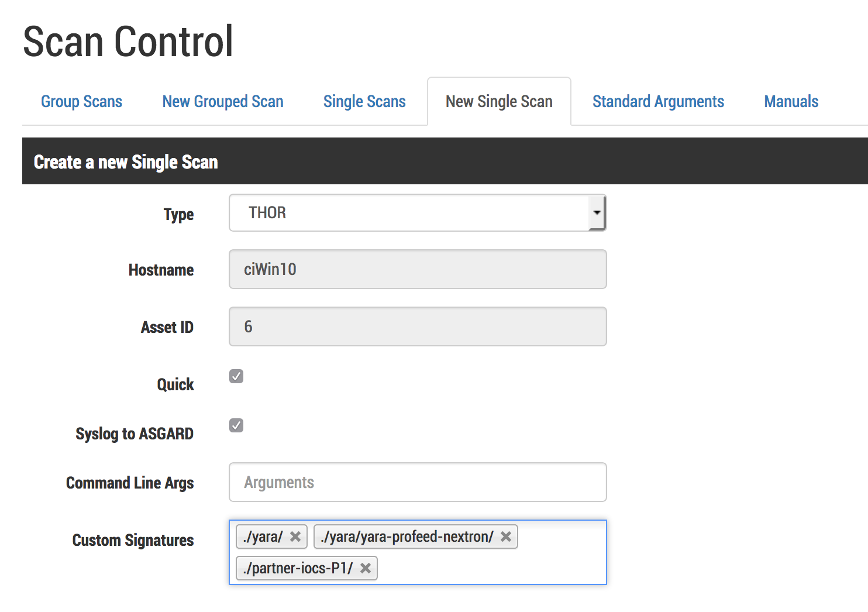Click the Asset ID field
This screenshot has width=868, height=612.
click(417, 326)
